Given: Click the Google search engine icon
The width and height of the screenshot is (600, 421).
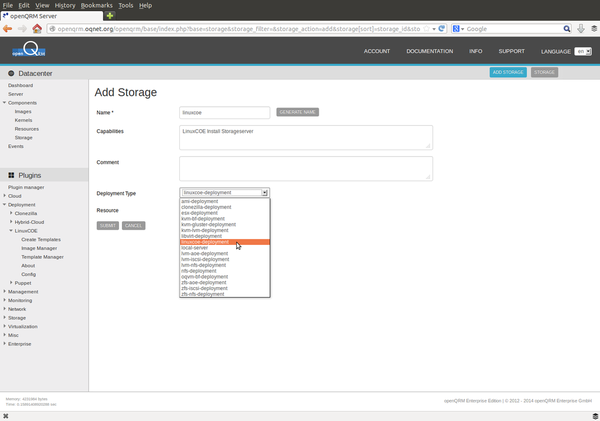Looking at the screenshot, I should (x=456, y=29).
